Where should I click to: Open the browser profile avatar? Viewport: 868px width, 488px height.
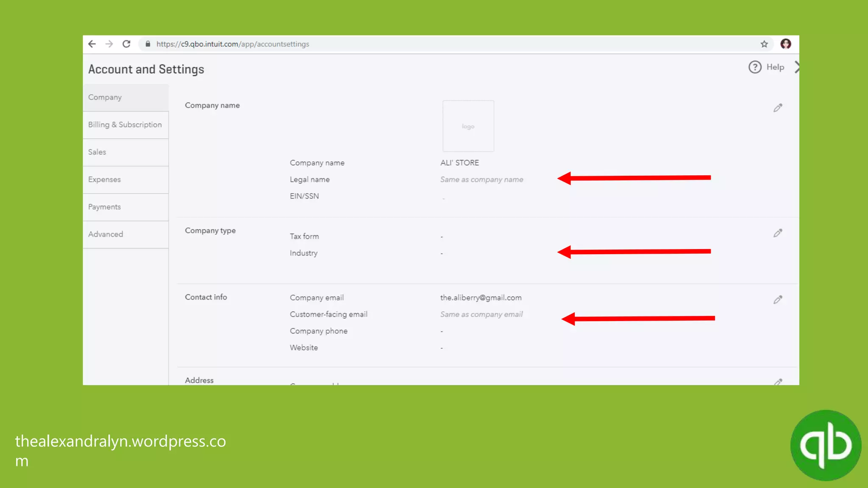pyautogui.click(x=786, y=44)
